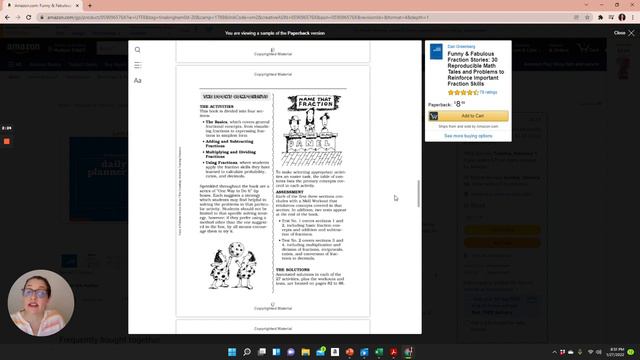Open reading list icon in Chrome toolbar

tap(611, 17)
